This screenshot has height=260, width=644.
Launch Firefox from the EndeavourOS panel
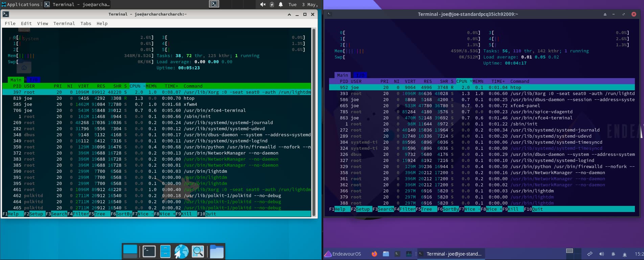(x=374, y=254)
